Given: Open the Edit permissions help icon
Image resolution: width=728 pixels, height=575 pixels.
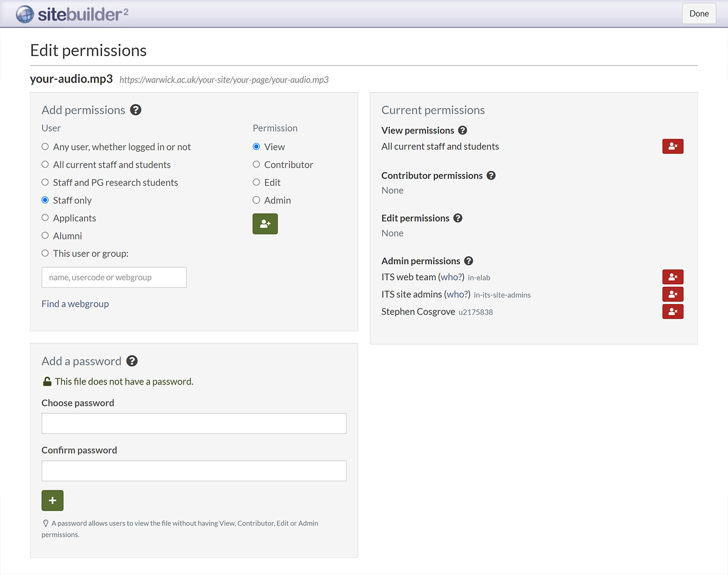Looking at the screenshot, I should 457,218.
